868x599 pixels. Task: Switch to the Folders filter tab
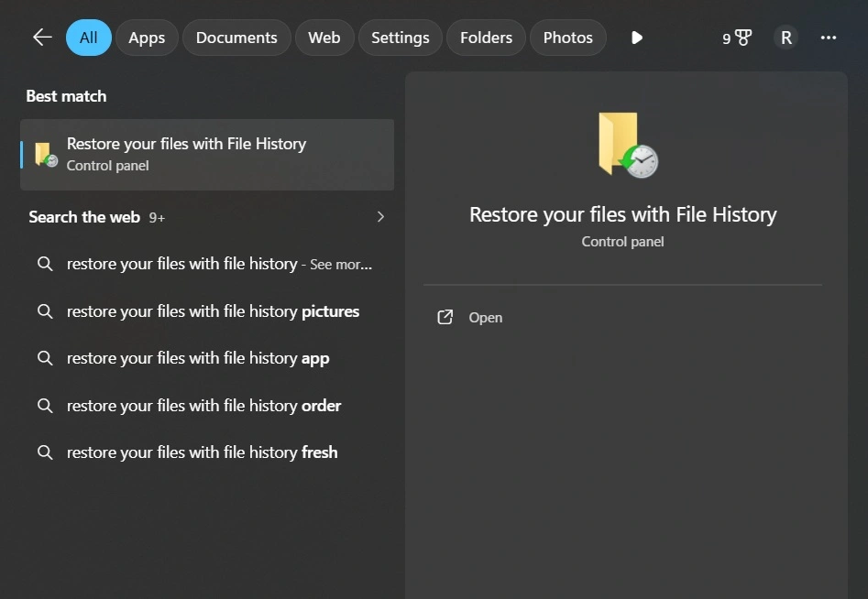tap(486, 38)
